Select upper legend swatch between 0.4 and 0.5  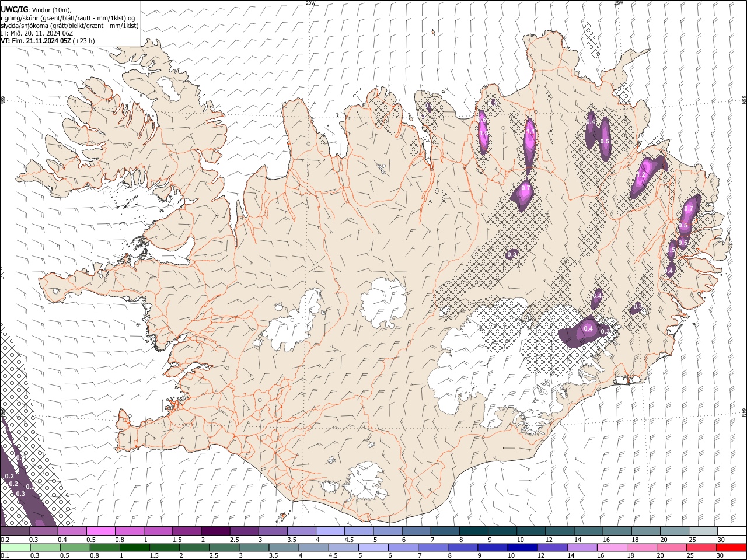click(72, 531)
